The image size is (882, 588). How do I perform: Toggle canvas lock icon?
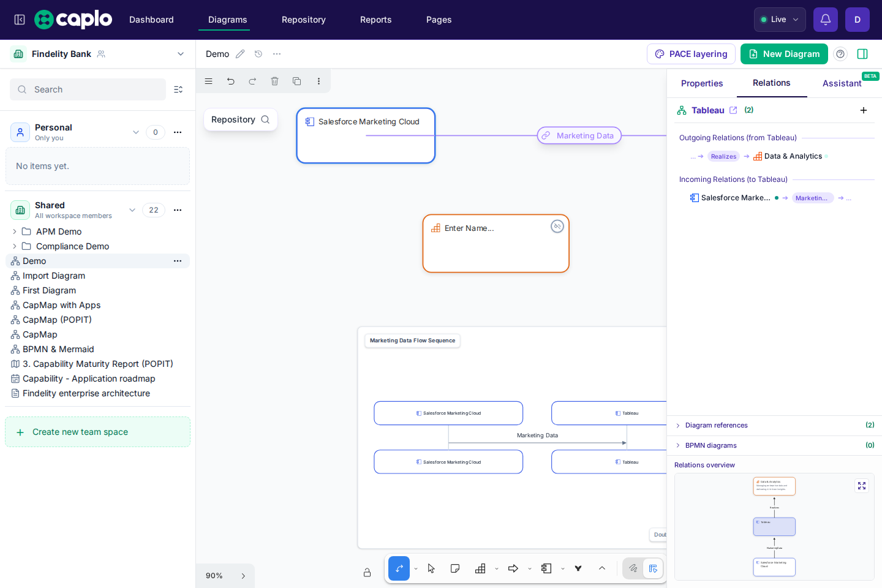[x=367, y=573]
